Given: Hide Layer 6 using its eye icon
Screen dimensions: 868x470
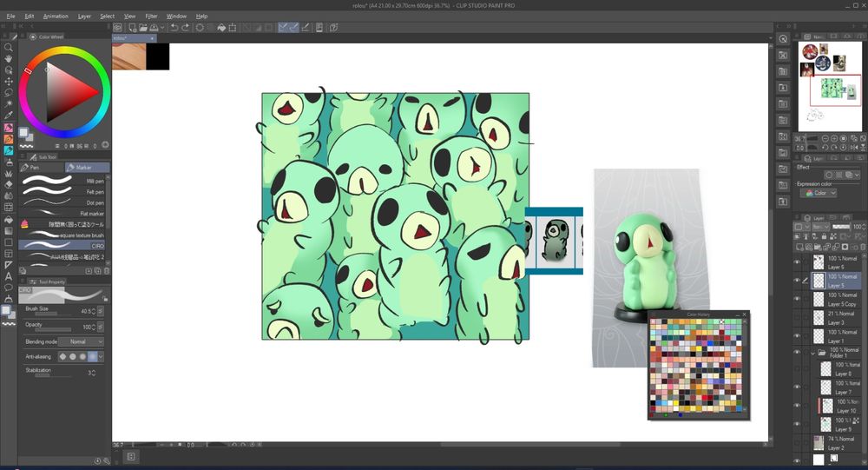Looking at the screenshot, I should (x=797, y=261).
